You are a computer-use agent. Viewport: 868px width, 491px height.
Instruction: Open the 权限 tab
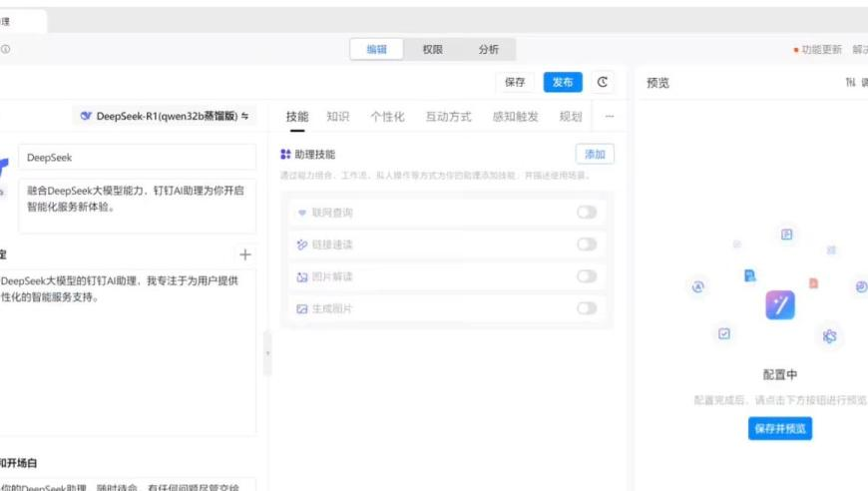(432, 49)
